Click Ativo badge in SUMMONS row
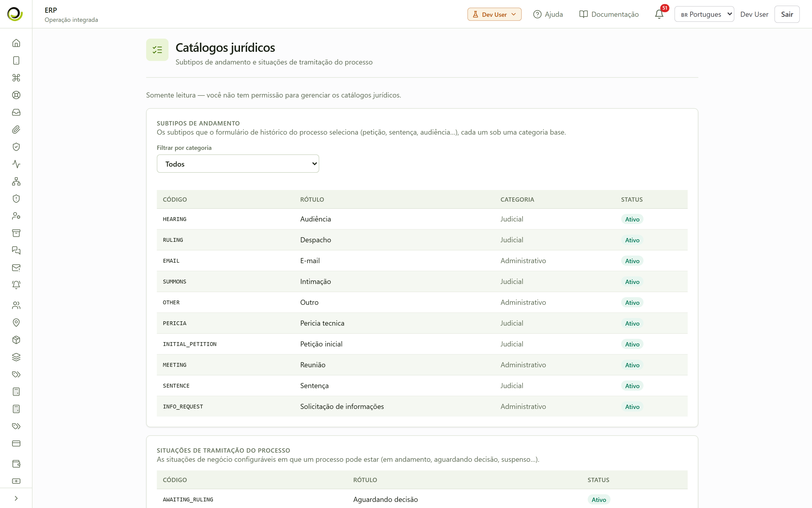Image resolution: width=812 pixels, height=508 pixels. coord(632,281)
